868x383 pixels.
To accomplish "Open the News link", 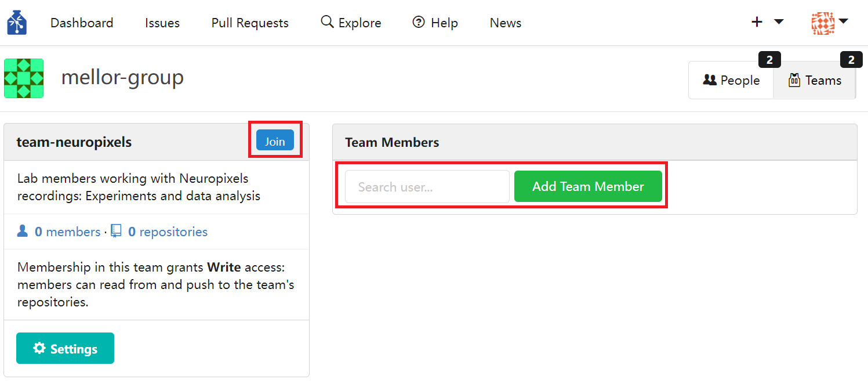I will [506, 23].
